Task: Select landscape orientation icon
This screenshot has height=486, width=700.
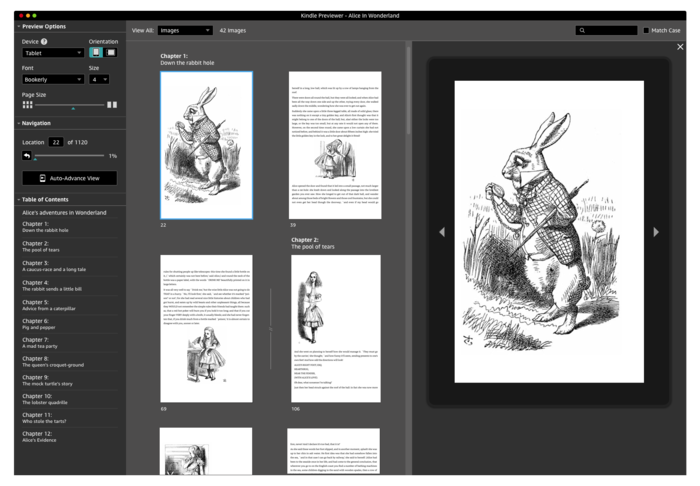Action: click(x=110, y=53)
